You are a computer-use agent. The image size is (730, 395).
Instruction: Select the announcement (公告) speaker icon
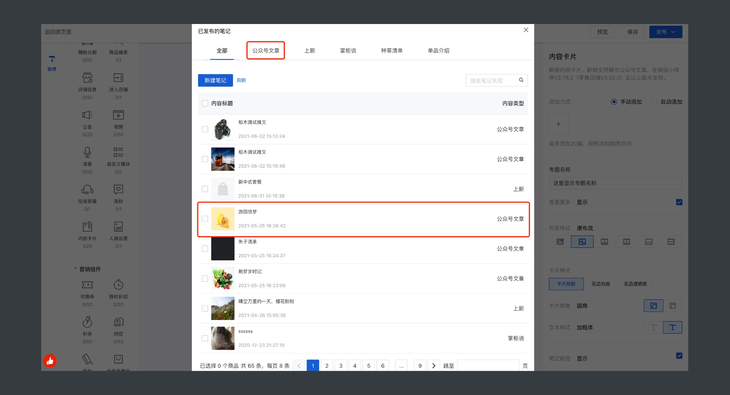(87, 115)
